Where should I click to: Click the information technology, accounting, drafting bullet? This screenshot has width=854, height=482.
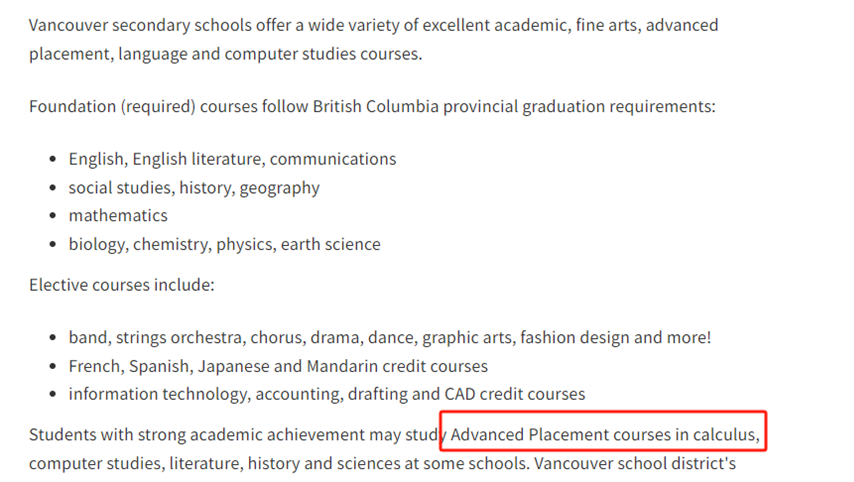coord(327,394)
